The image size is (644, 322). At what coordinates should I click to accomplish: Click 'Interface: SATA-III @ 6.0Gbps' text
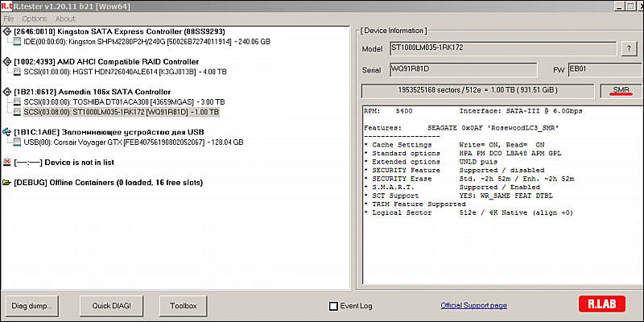pyautogui.click(x=521, y=111)
